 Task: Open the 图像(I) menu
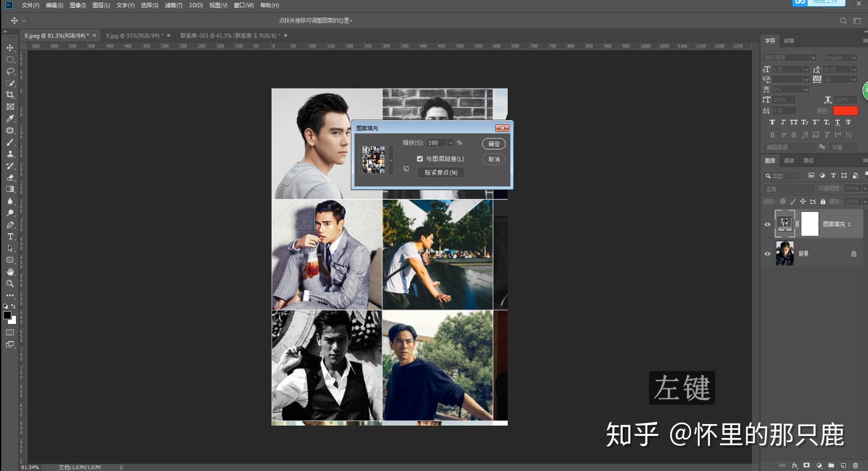click(78, 5)
